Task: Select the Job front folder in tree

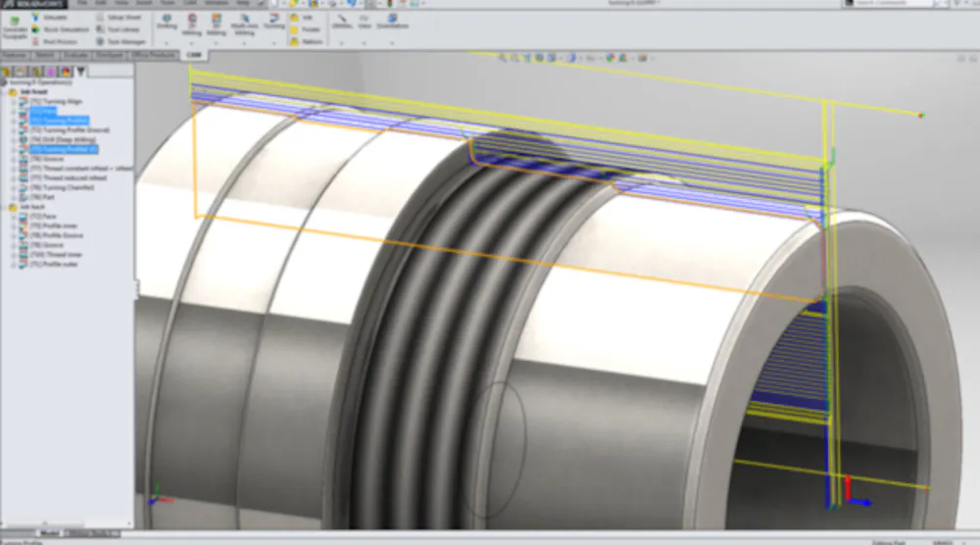Action: (x=33, y=92)
